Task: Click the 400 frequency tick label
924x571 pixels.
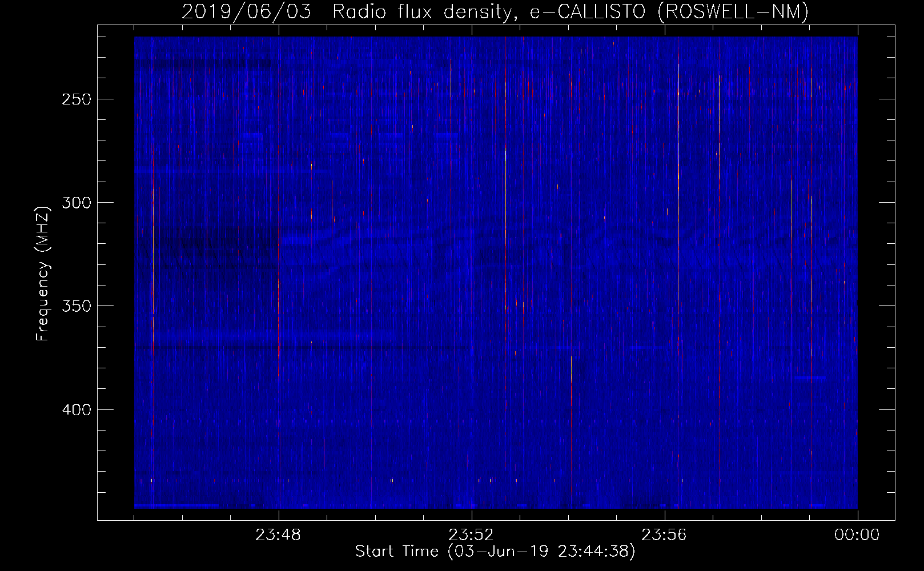Action: [x=77, y=410]
